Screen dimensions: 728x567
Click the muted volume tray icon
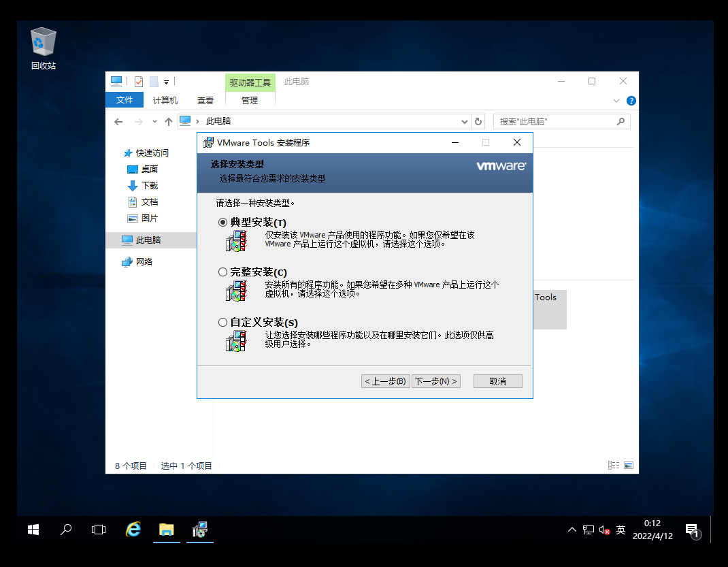point(604,530)
